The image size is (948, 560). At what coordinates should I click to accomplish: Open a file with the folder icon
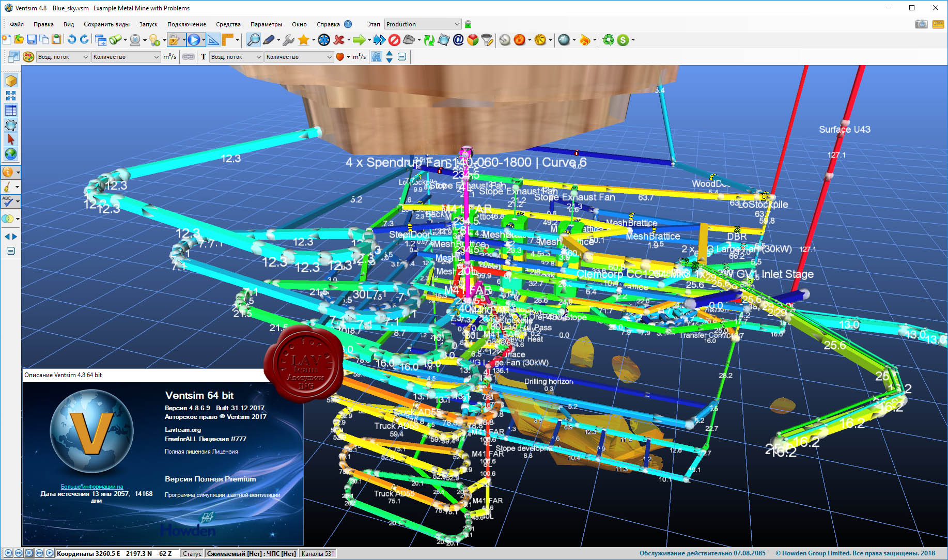(x=19, y=40)
